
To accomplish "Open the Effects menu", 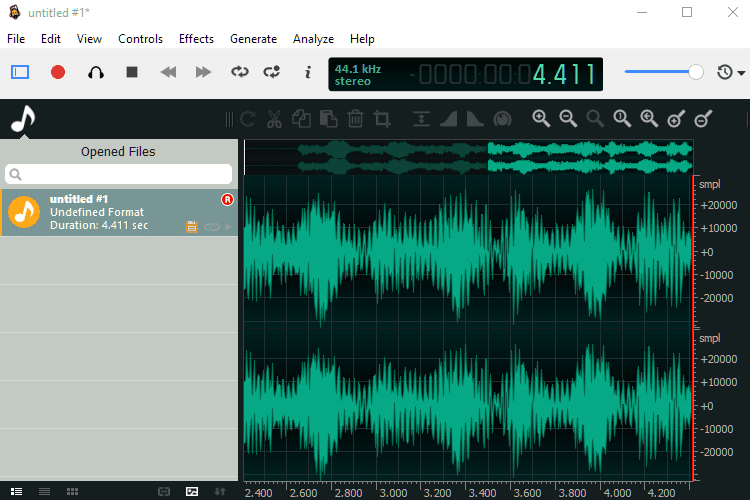I will pos(196,39).
